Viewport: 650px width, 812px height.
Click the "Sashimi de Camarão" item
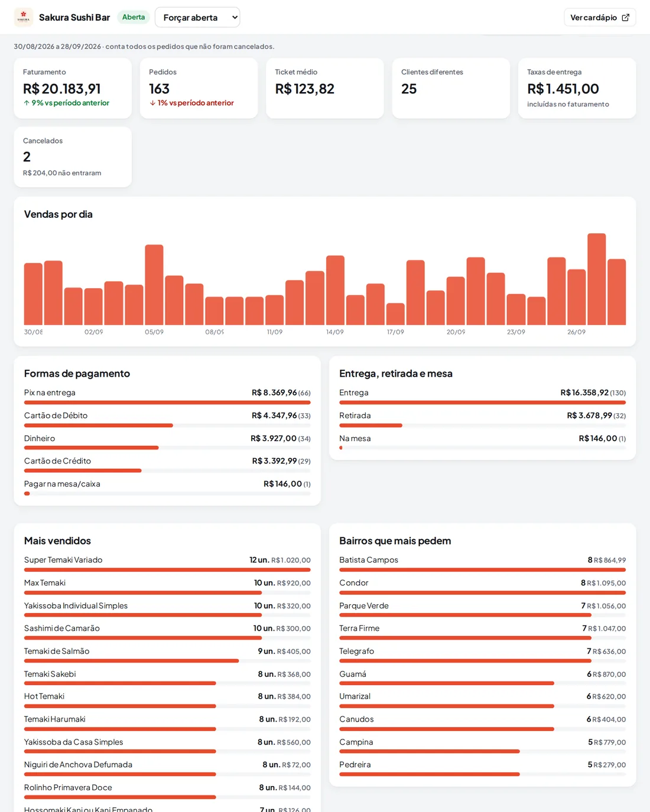tap(62, 628)
